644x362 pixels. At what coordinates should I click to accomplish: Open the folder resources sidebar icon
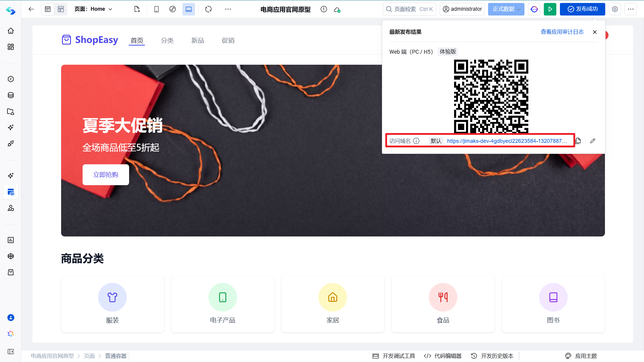tap(11, 112)
